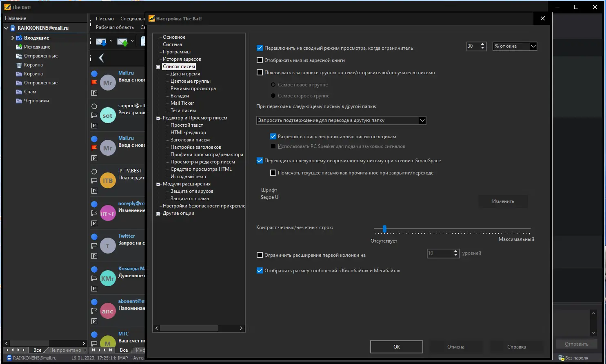Screen dimensions: 606x364
Task: Click the sot avatar of the support message
Action: point(108,115)
